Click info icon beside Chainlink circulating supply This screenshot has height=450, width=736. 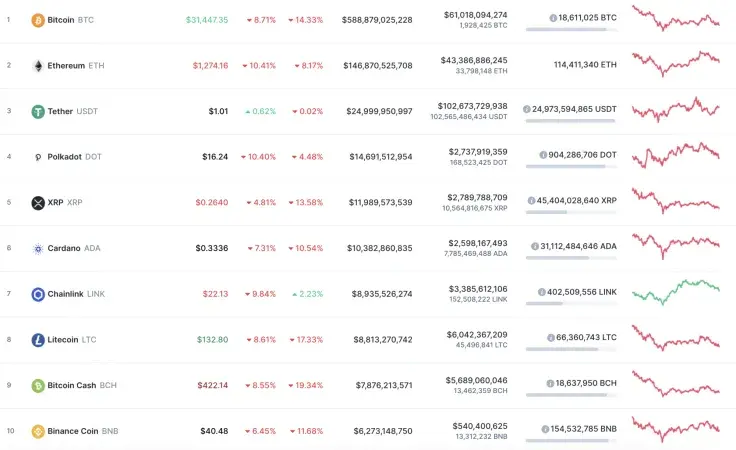pos(541,293)
